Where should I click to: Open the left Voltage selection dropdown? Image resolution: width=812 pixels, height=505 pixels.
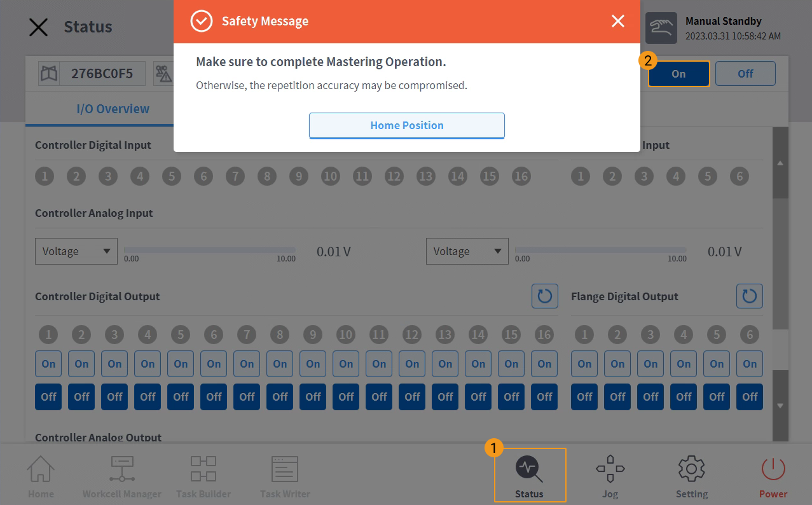(x=76, y=251)
